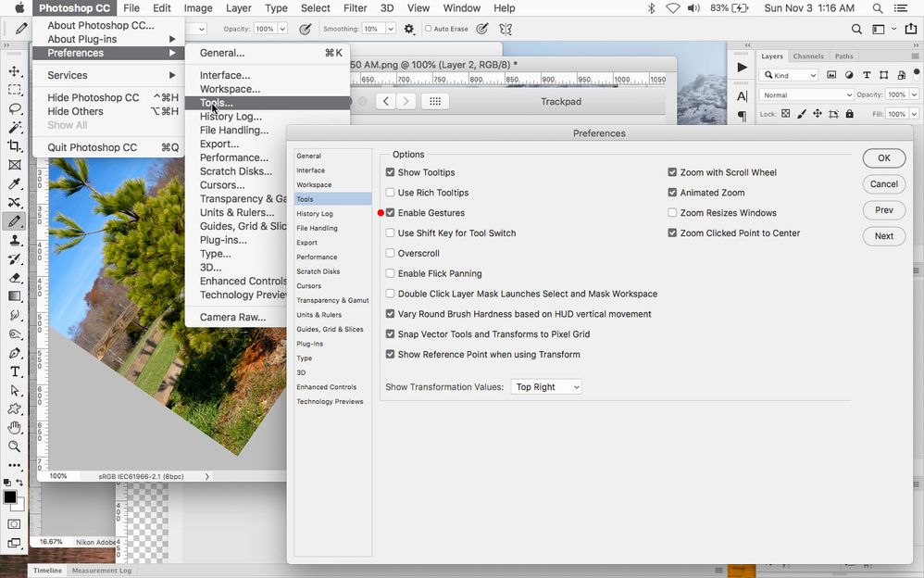
Task: Select the Pen tool
Action: [x=14, y=353]
